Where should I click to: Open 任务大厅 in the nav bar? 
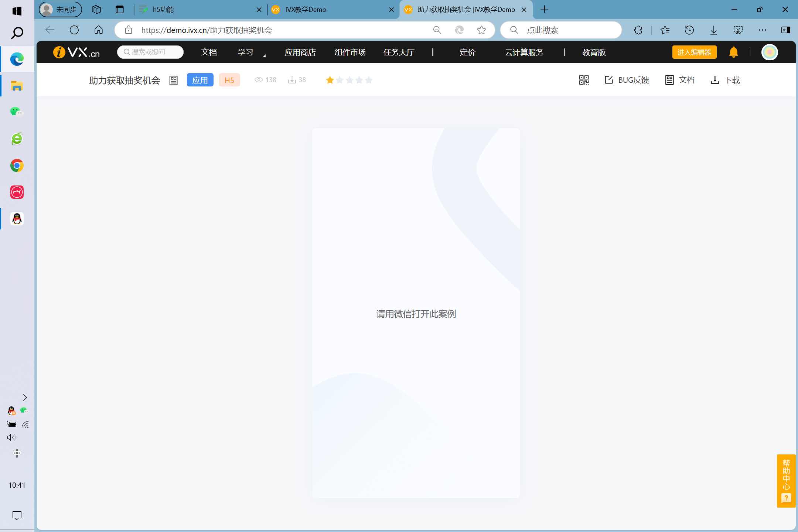(399, 52)
